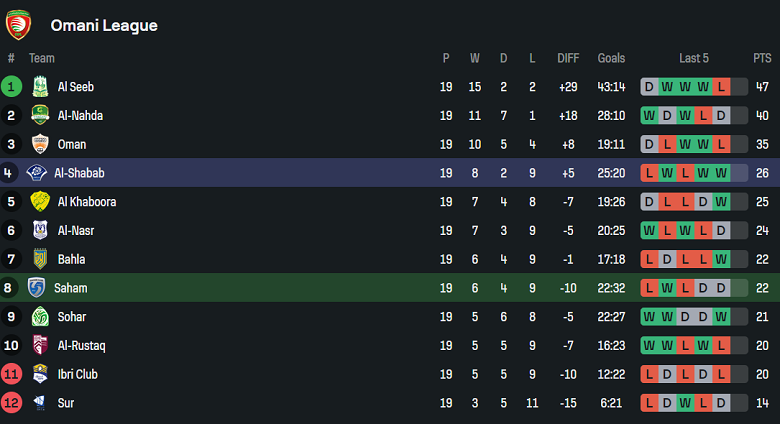Click Al Seeb's most recent loss badge
This screenshot has height=424, width=780.
coord(721,87)
